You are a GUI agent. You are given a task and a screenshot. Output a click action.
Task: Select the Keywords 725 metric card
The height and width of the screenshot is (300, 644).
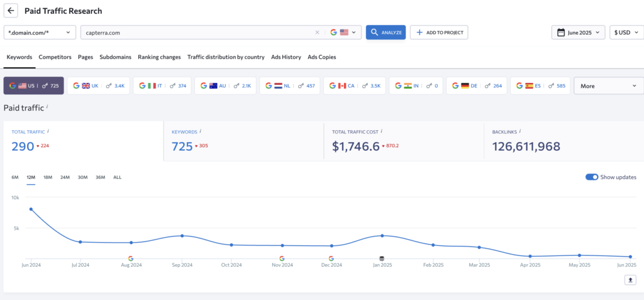(243, 141)
